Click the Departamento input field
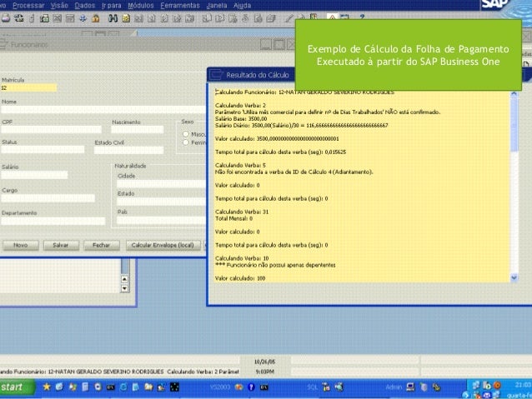The height and width of the screenshot is (399, 532). click(53, 221)
